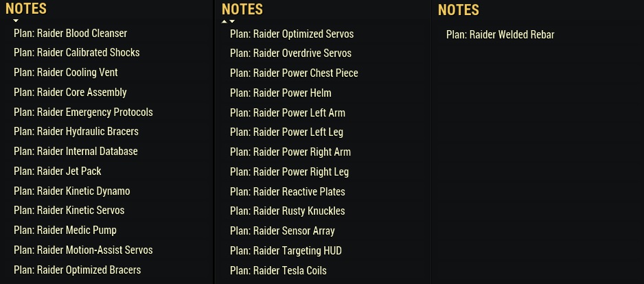
Task: Select Plan: Raider Rusty Knuckles
Action: 288,211
